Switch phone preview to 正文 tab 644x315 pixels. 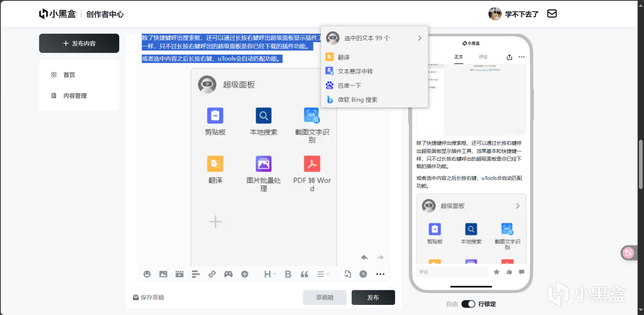click(458, 57)
